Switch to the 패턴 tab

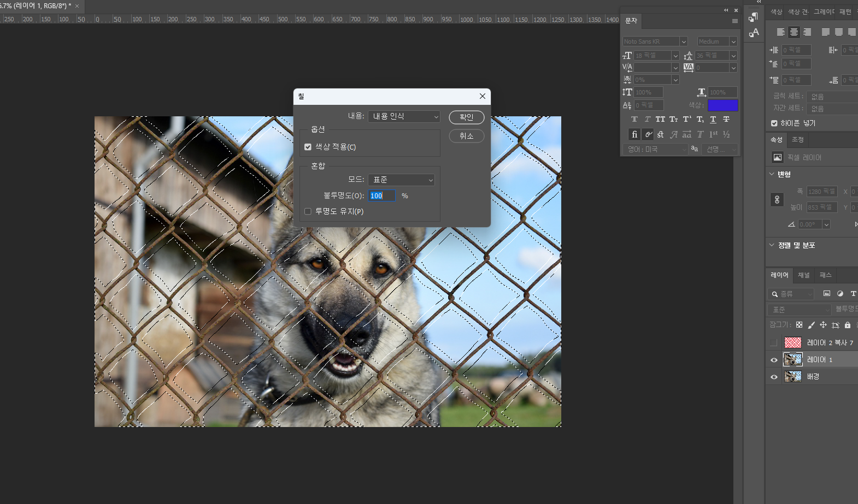pos(845,12)
